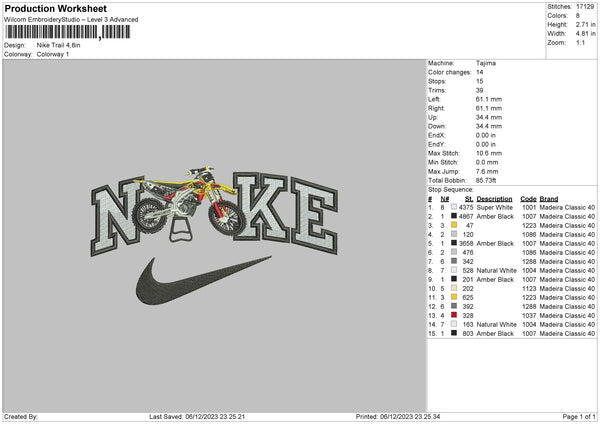Click the Colors value 8

click(x=577, y=16)
